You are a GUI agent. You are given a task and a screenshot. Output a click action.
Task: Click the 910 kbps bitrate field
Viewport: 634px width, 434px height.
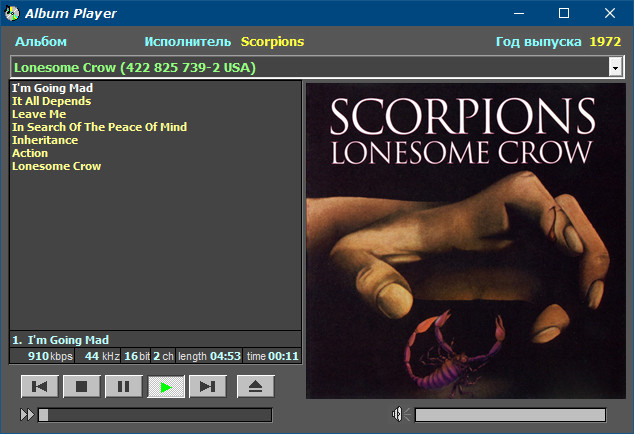[x=42, y=356]
